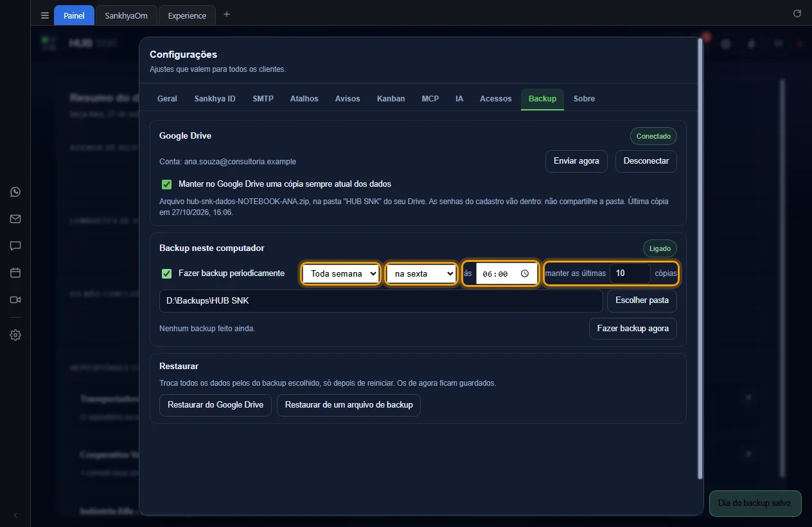Open the SMTP settings tab

[263, 99]
